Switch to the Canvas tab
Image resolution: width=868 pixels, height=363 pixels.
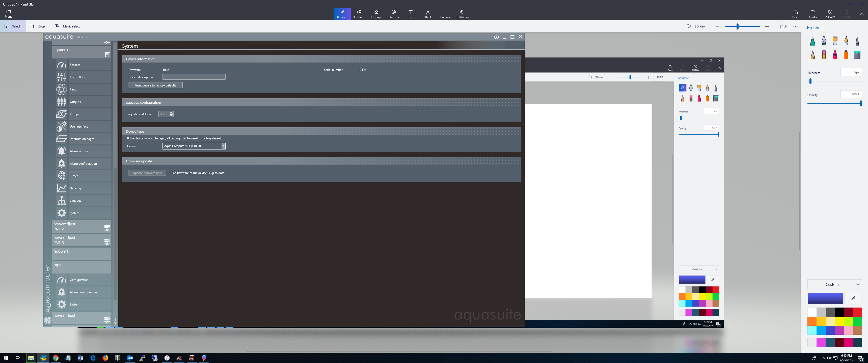coord(444,14)
